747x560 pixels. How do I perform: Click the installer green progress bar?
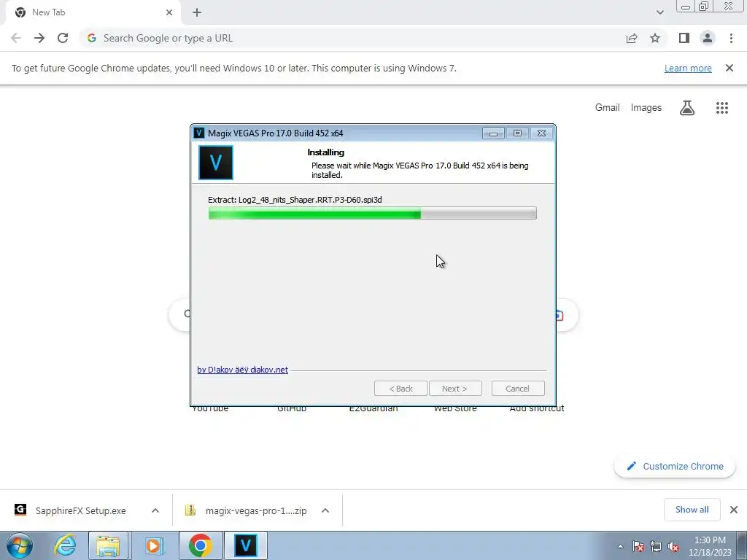pos(373,214)
